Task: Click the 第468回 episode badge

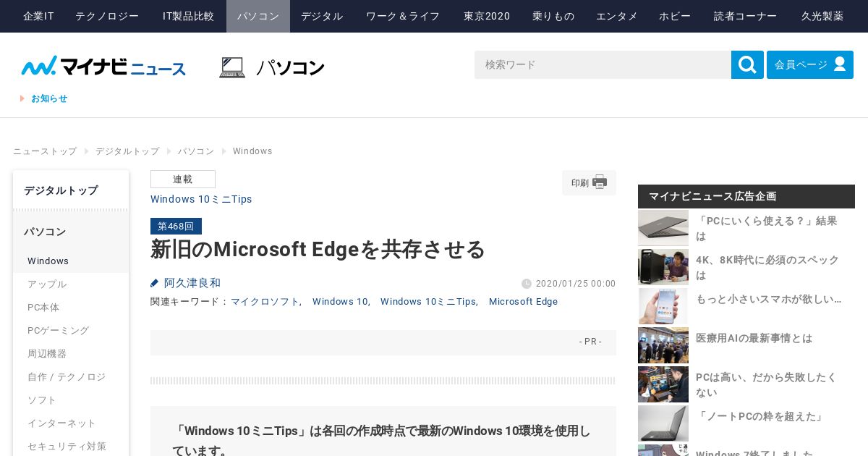Action: tap(176, 226)
